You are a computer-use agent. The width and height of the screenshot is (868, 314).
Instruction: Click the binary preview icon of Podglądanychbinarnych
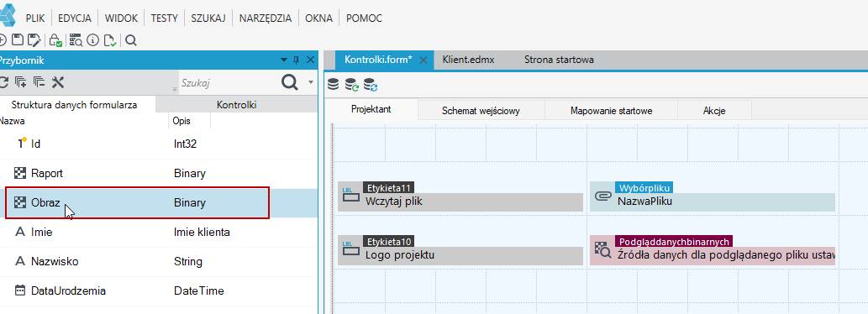[x=602, y=250]
